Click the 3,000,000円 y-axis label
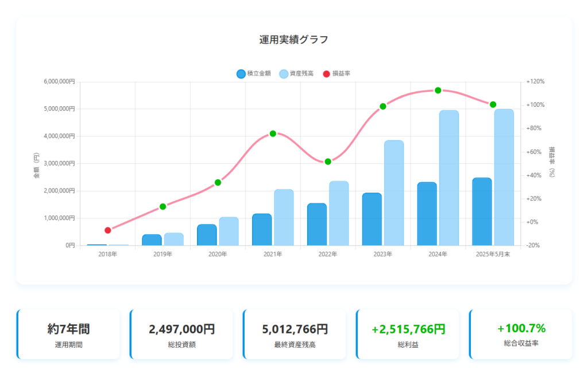Image resolution: width=588 pixels, height=373 pixels. [59, 163]
